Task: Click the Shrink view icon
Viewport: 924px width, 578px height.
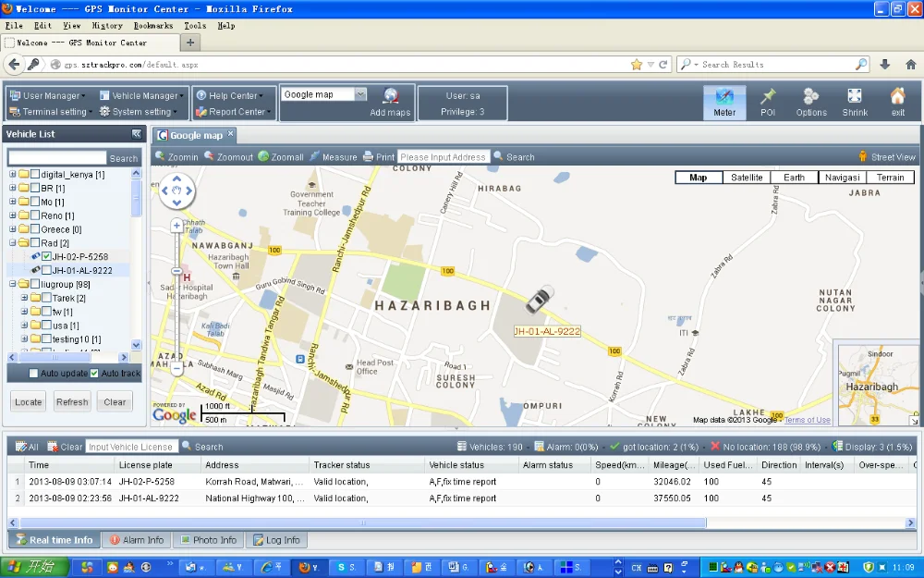Action: click(x=855, y=97)
